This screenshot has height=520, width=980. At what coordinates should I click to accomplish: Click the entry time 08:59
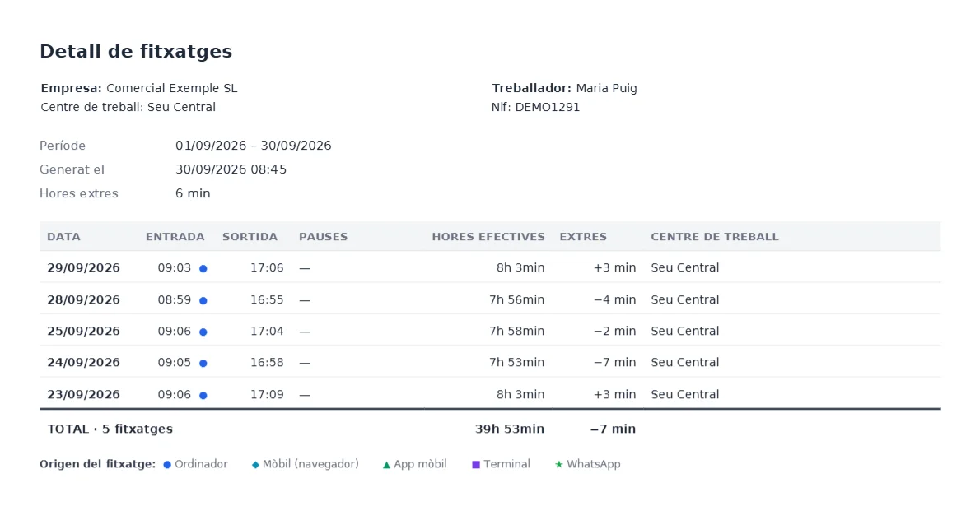tap(175, 299)
